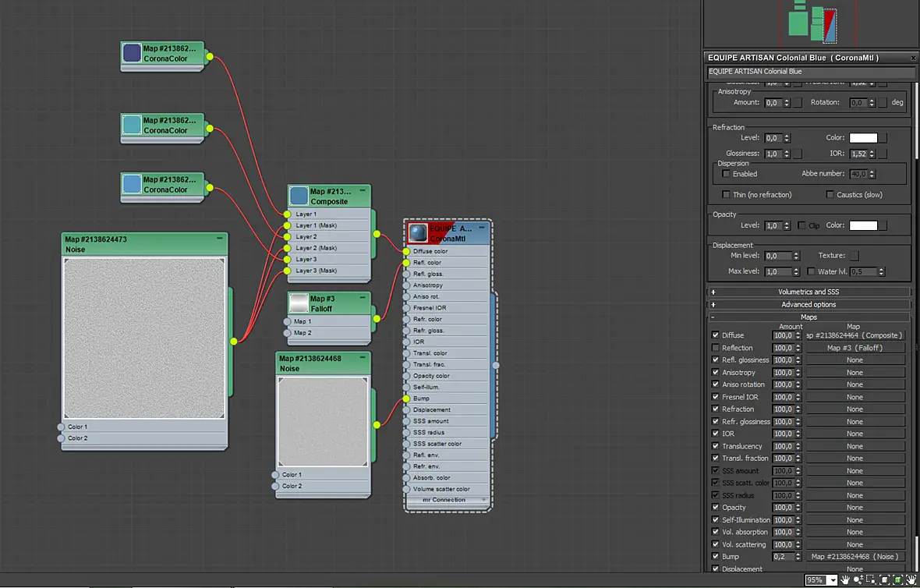Viewport: 920px width, 588px height.
Task: Click the Falloff node gradient thumbnail
Action: [x=299, y=303]
